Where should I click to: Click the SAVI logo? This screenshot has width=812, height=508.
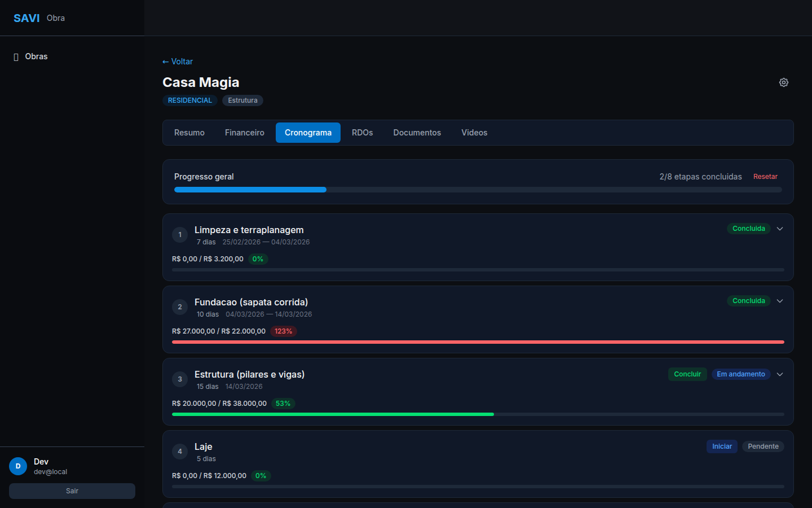(27, 18)
